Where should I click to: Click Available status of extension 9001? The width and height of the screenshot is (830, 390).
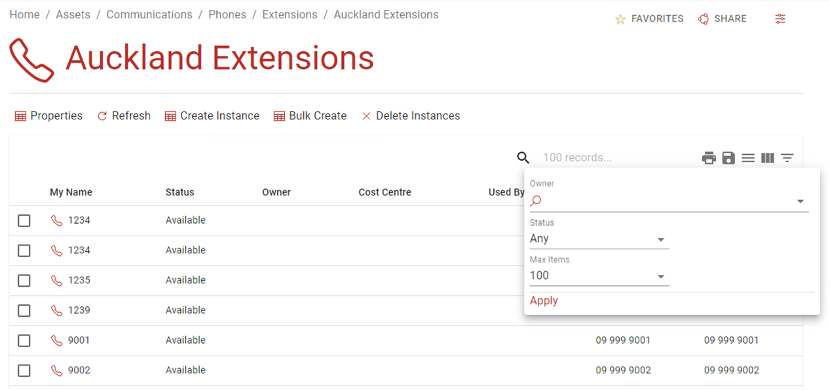click(x=185, y=340)
